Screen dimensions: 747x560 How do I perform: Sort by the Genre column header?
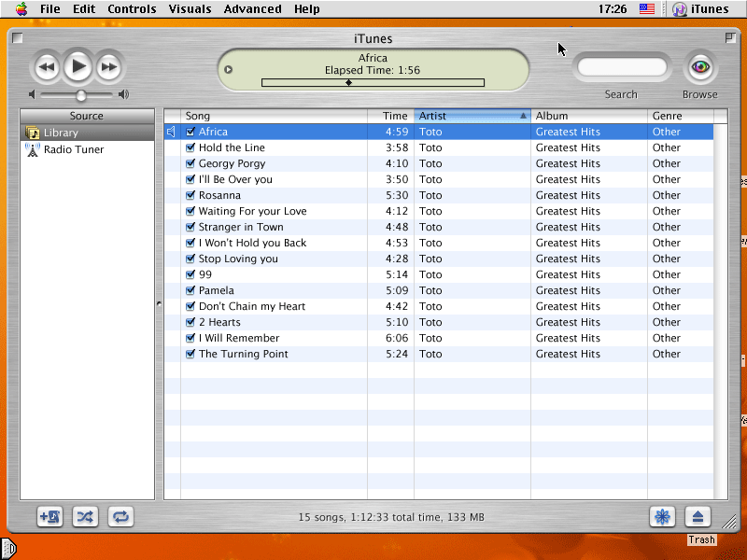click(681, 116)
